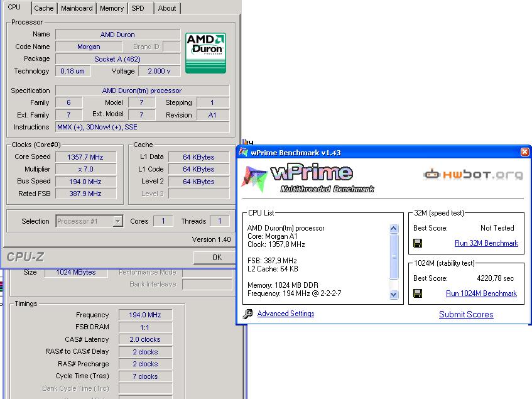Click the OK button in CPU-Z
The image size is (532, 399).
214,258
